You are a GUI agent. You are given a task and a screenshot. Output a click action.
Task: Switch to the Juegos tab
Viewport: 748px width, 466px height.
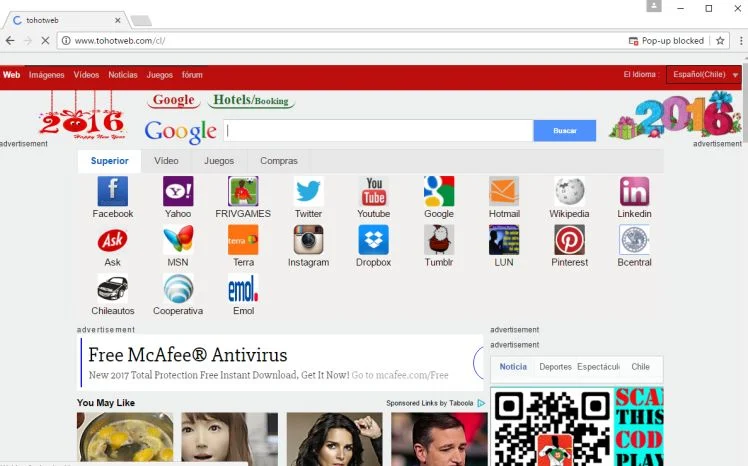[x=219, y=161]
